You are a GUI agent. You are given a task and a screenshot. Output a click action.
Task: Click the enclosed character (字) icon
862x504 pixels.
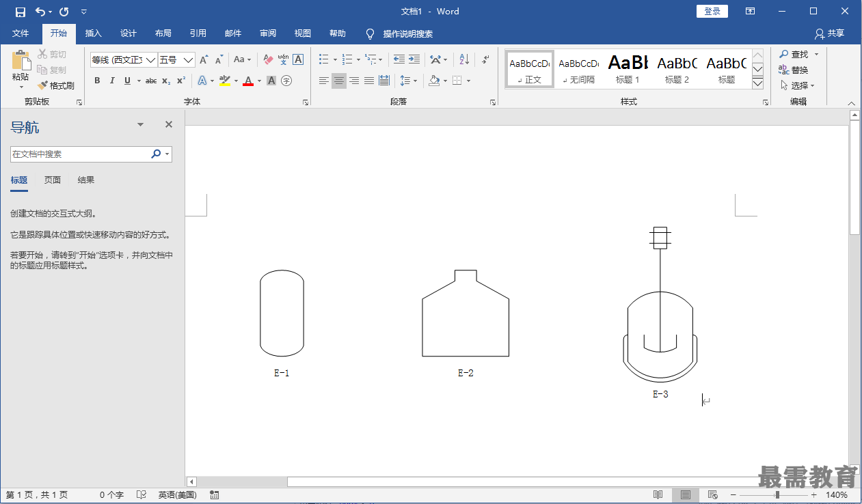286,81
